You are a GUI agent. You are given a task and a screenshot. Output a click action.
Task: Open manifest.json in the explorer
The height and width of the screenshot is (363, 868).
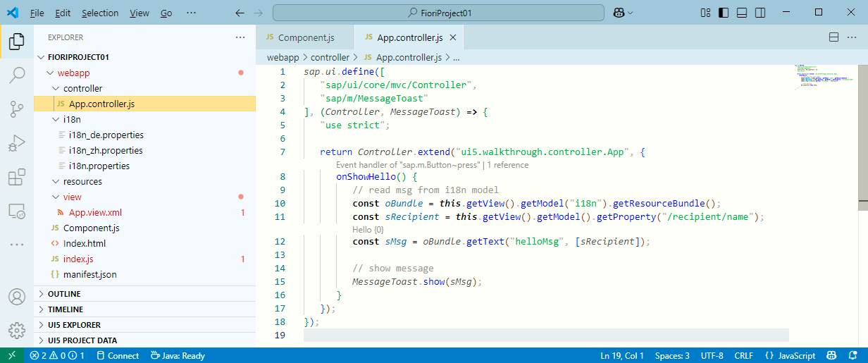pos(90,274)
